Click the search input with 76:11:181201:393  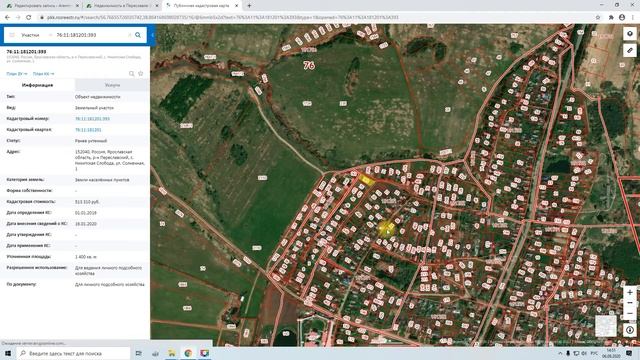pos(90,35)
